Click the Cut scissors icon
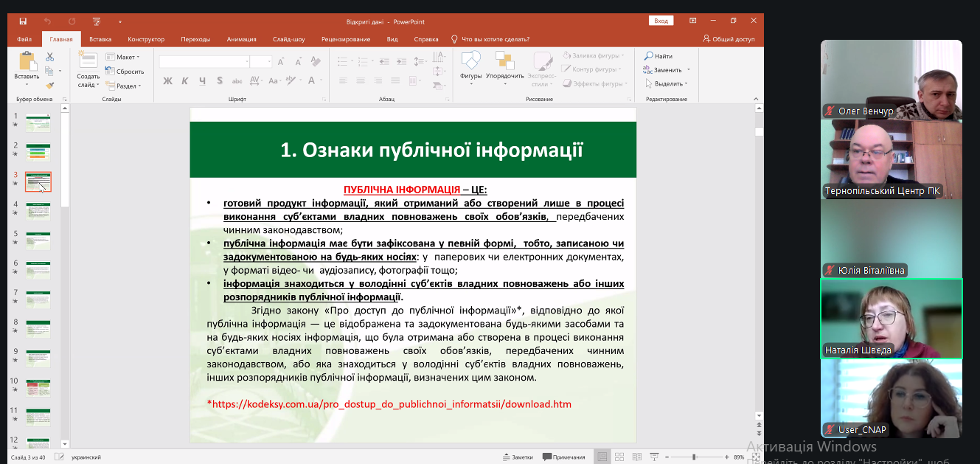This screenshot has width=980, height=464. click(x=49, y=57)
